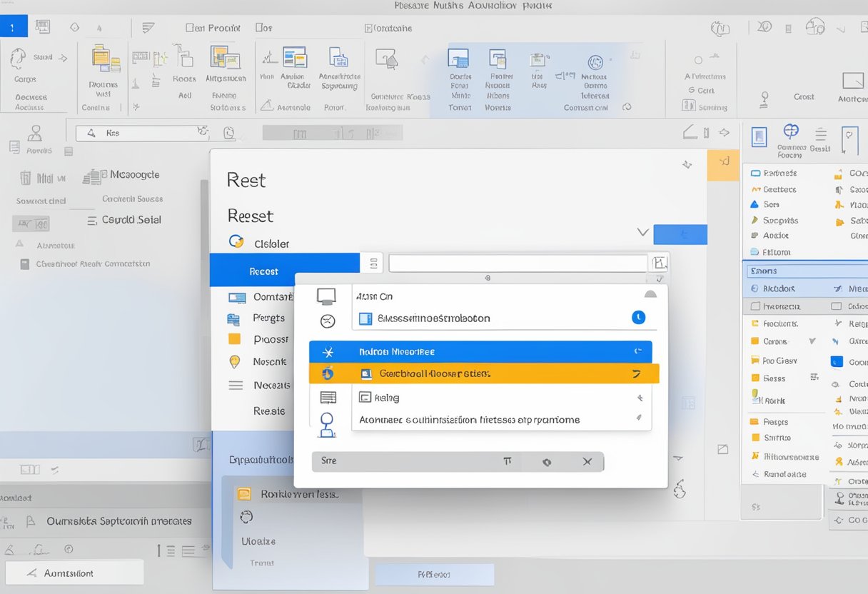The height and width of the screenshot is (594, 868).
Task: Open the gear icon in the dialog search bar
Action: pos(546,461)
